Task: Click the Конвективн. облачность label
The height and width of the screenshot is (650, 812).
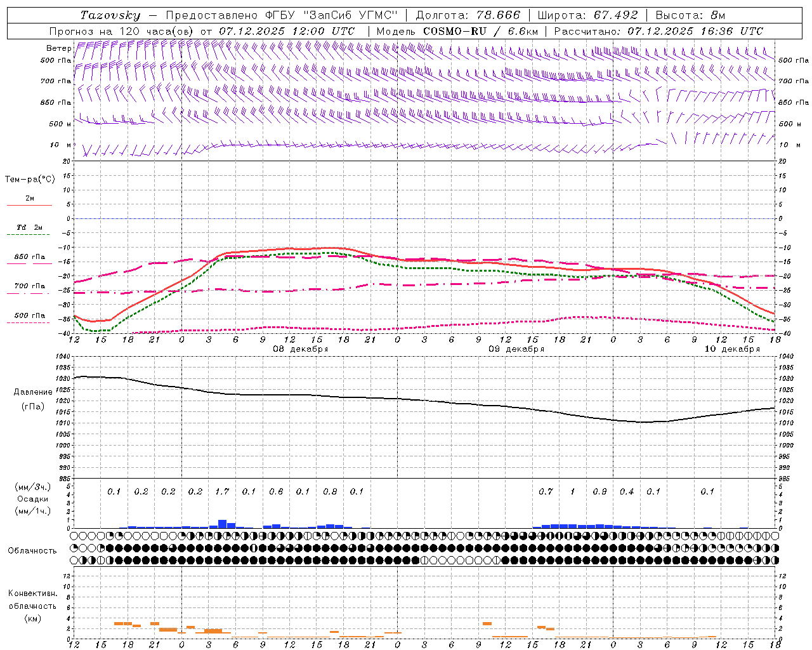Action: (x=32, y=600)
